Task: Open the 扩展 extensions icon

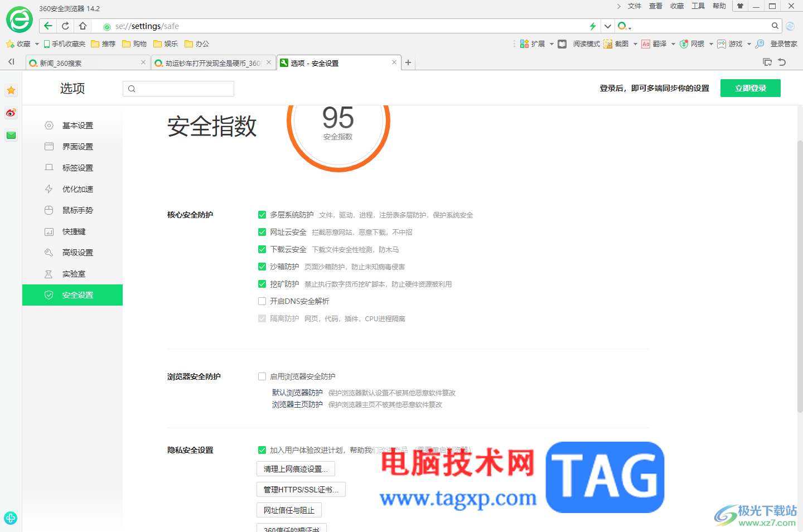Action: click(524, 44)
